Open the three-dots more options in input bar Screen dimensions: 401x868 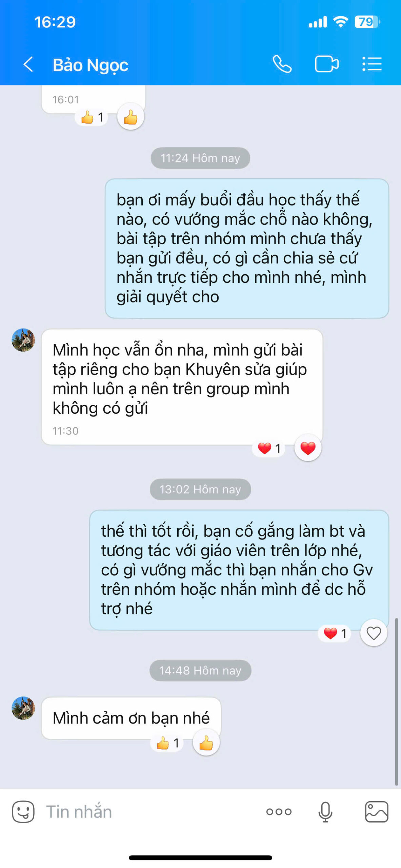[279, 812]
